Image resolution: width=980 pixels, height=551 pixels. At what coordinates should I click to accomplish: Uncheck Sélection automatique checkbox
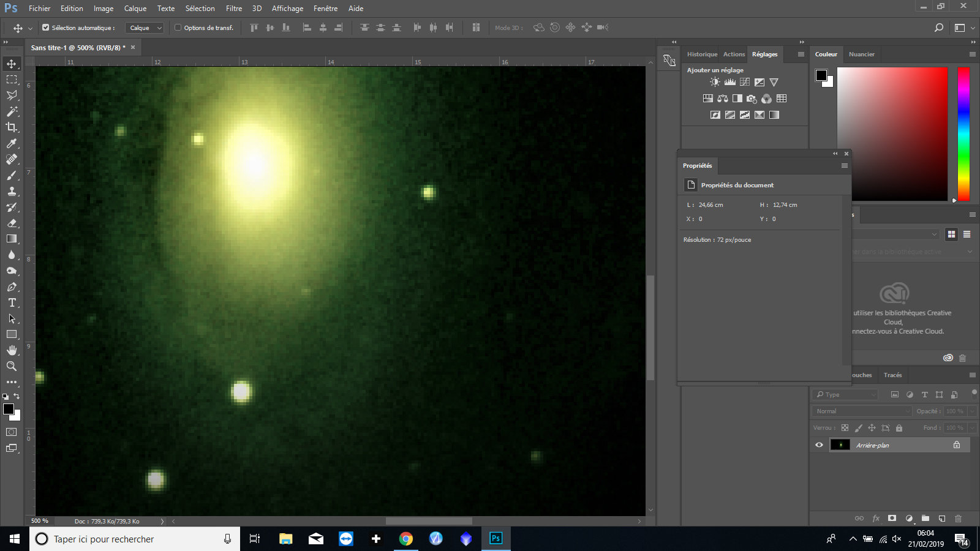pos(46,28)
